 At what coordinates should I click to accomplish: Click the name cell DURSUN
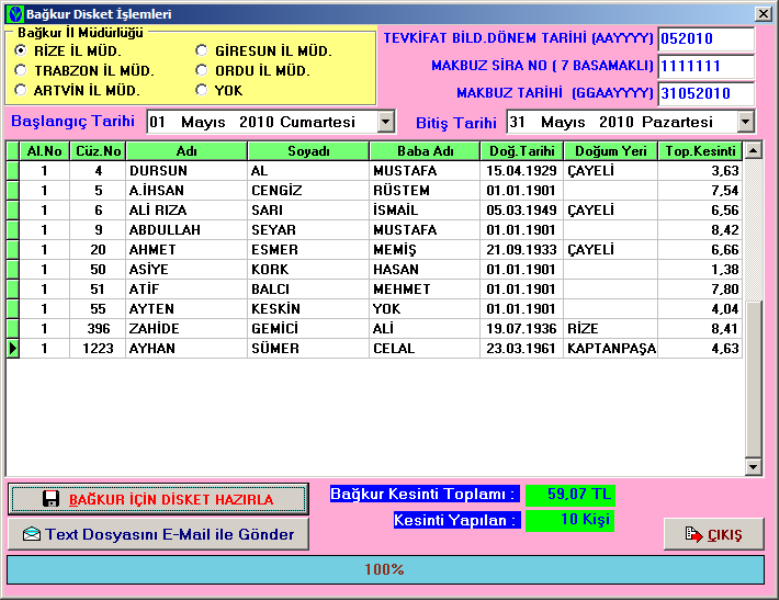(187, 171)
